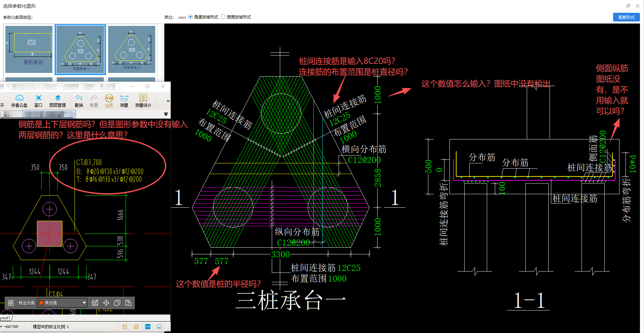644x333 pixels.
Task: Click the 配筋形式 button
Action: [x=626, y=17]
